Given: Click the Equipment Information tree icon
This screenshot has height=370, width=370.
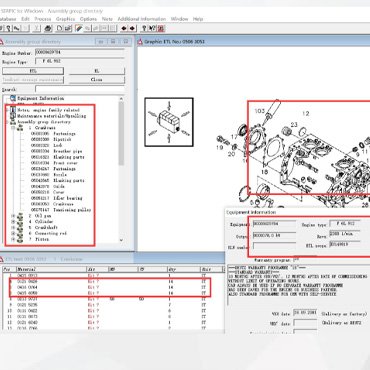Looking at the screenshot, I should pyautogui.click(x=13, y=98).
